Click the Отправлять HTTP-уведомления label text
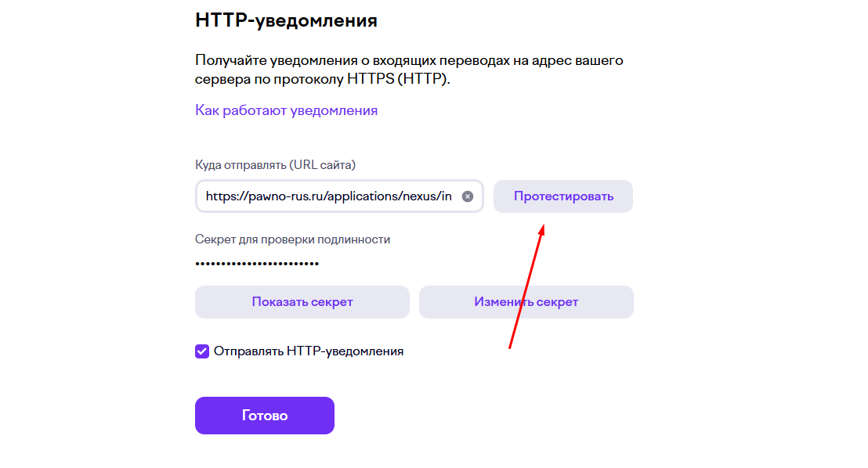 click(x=309, y=351)
